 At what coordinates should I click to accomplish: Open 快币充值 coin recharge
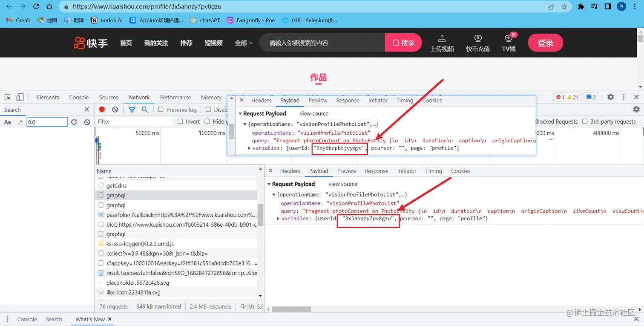pyautogui.click(x=478, y=43)
